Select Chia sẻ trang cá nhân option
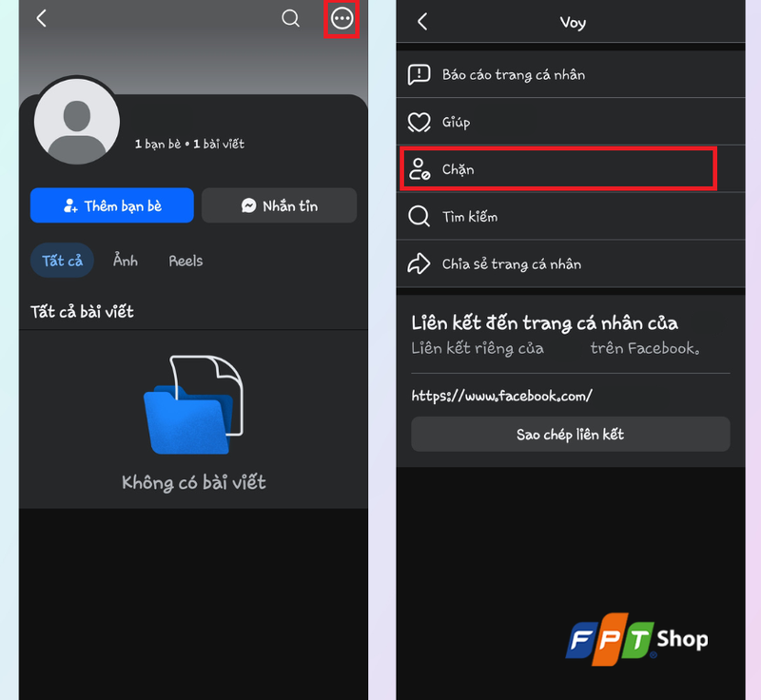 [570, 263]
